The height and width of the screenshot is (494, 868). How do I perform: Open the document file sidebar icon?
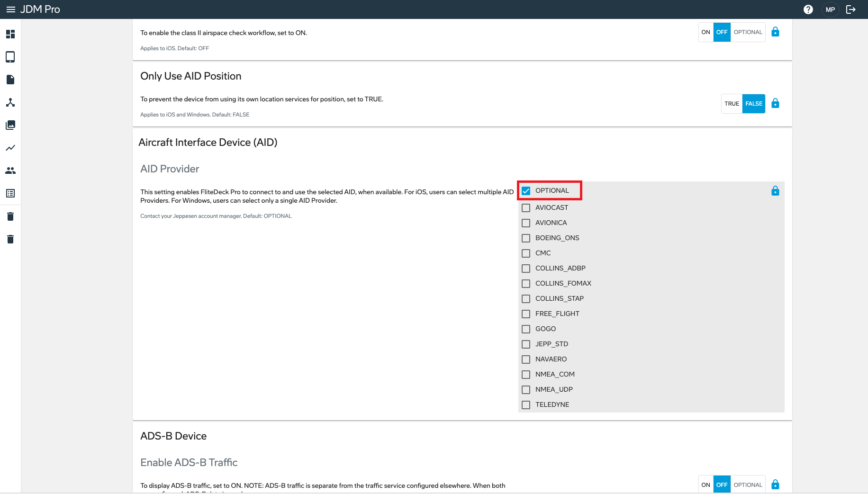tap(10, 80)
